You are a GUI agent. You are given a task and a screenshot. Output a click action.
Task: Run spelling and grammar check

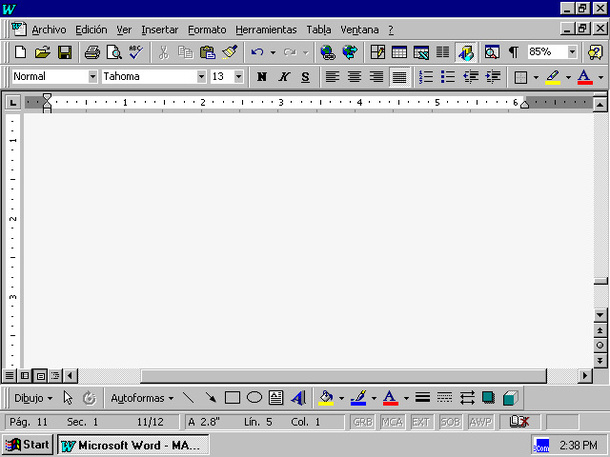(136, 52)
